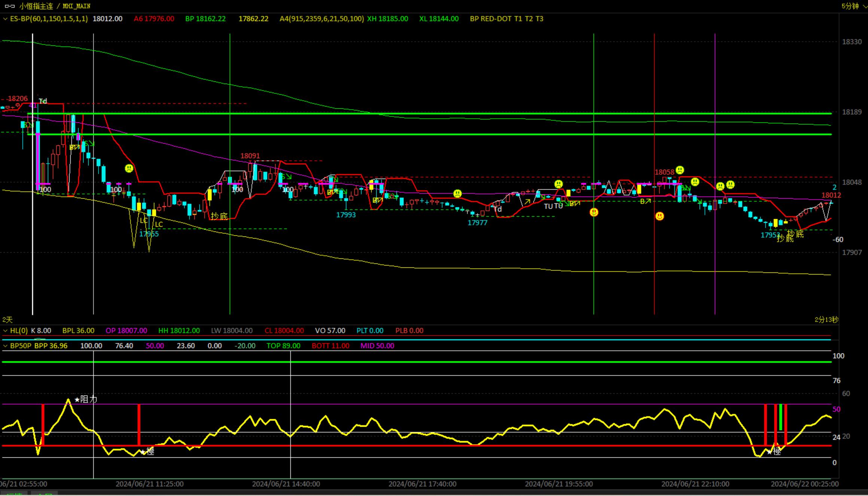Click the 18058 high price label
The height and width of the screenshot is (496, 868).
click(664, 172)
